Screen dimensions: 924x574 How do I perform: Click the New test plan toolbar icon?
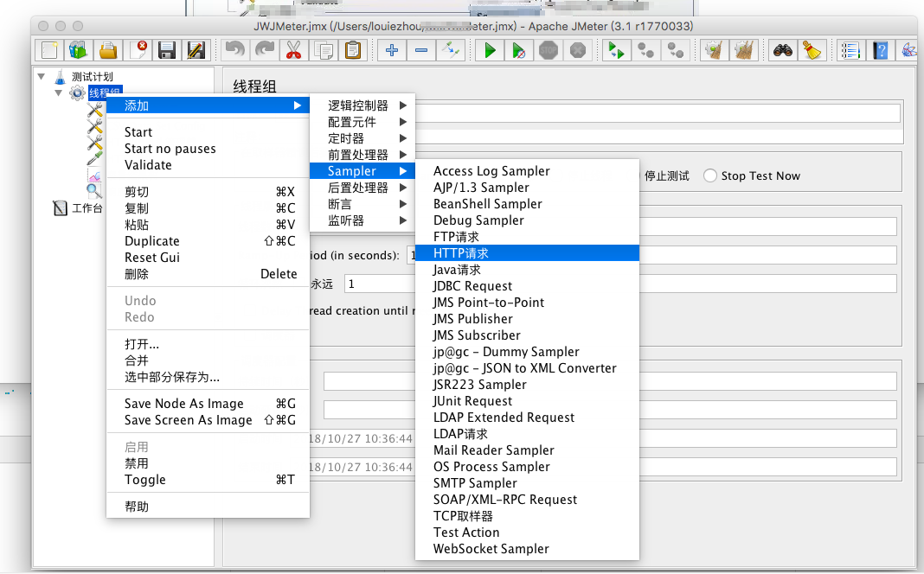tap(49, 51)
